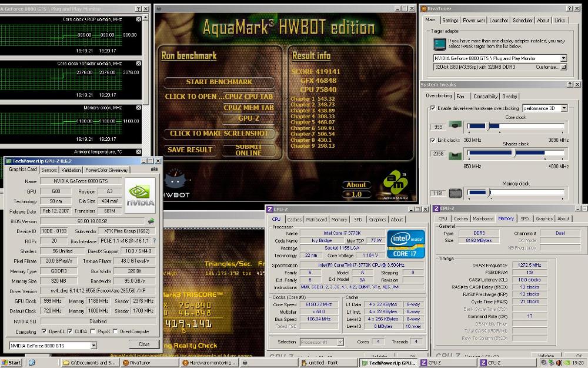The width and height of the screenshot is (588, 368).
Task: Close the Core clock ROP domain graph
Action: point(138,19)
